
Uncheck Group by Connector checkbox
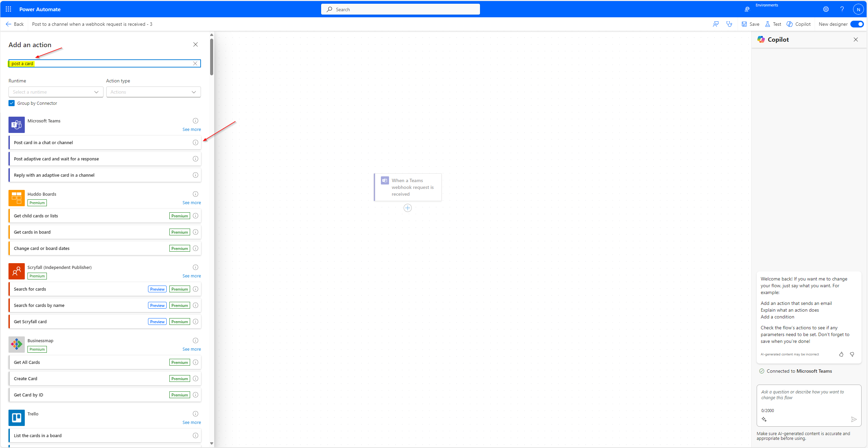[12, 103]
